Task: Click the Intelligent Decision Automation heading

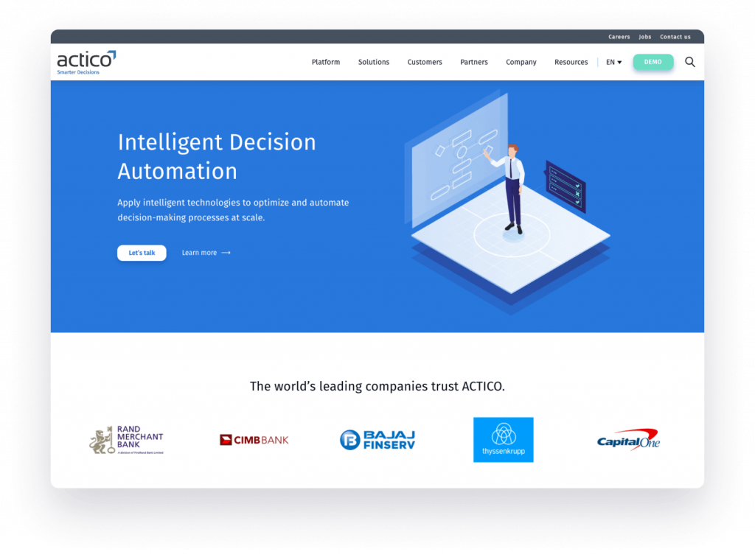Action: tap(217, 157)
